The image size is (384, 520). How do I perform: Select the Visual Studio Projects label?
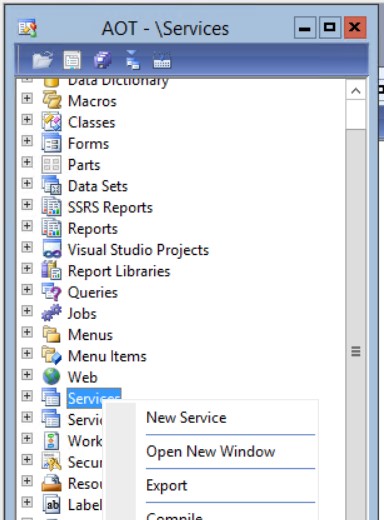138,250
